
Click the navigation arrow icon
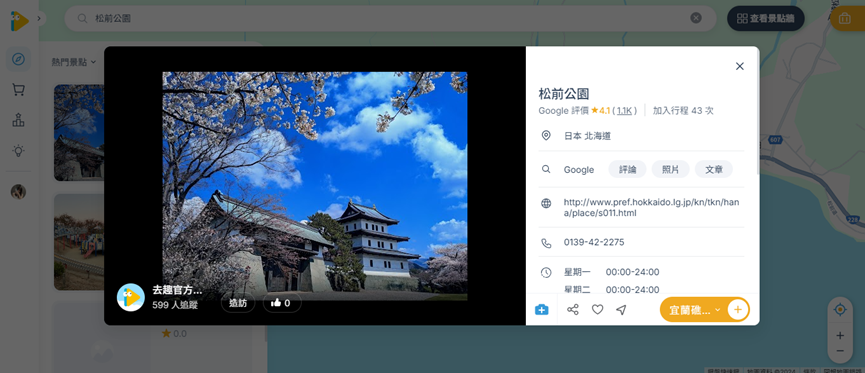(x=621, y=310)
